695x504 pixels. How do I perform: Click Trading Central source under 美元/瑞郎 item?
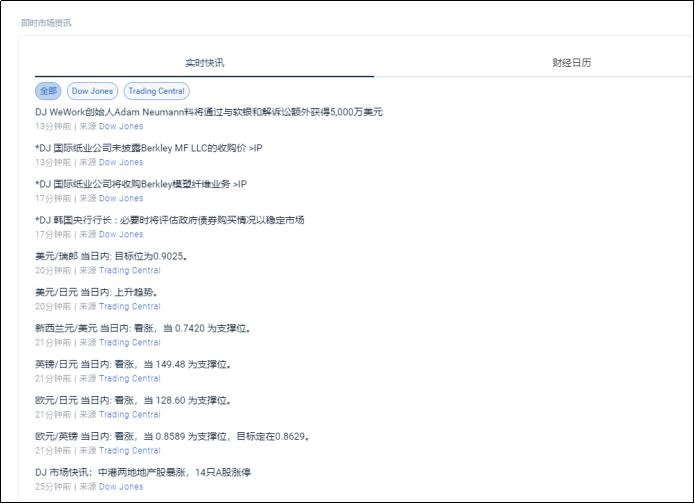coord(129,271)
